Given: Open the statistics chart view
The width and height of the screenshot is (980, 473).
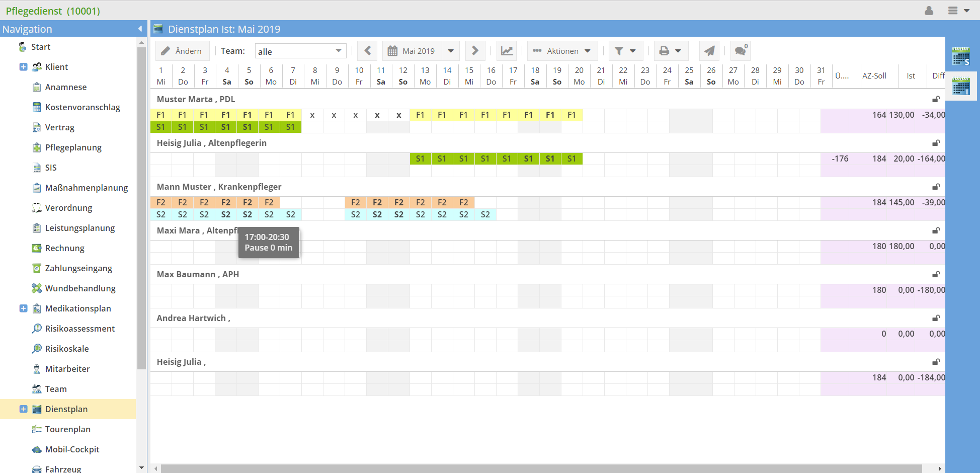Looking at the screenshot, I should (x=507, y=50).
